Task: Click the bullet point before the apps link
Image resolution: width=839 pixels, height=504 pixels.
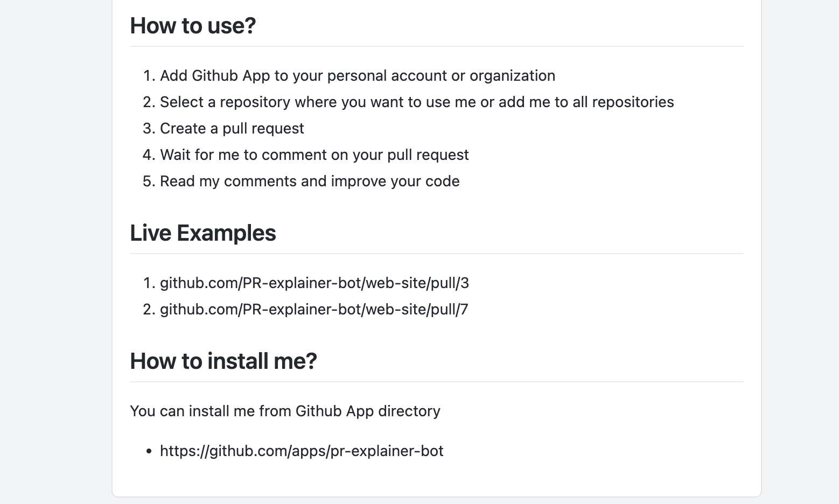Action: (149, 452)
